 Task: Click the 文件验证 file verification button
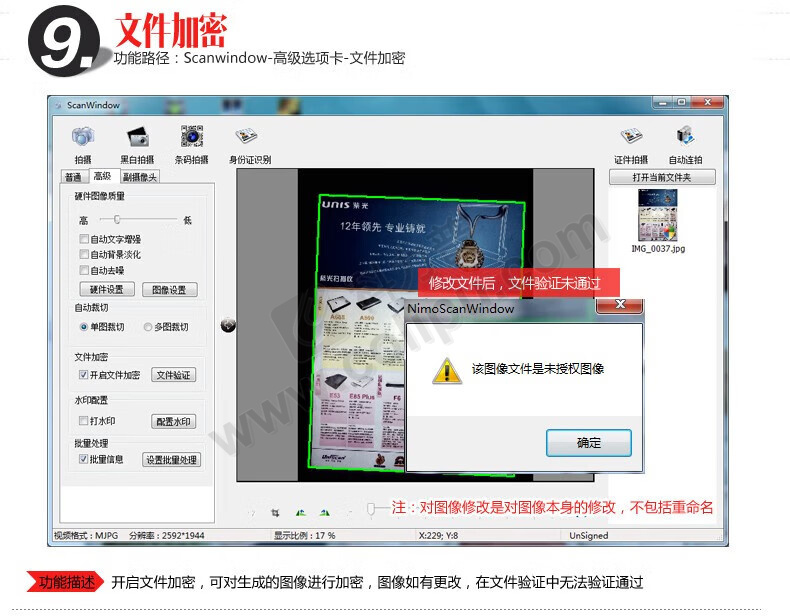[x=173, y=375]
